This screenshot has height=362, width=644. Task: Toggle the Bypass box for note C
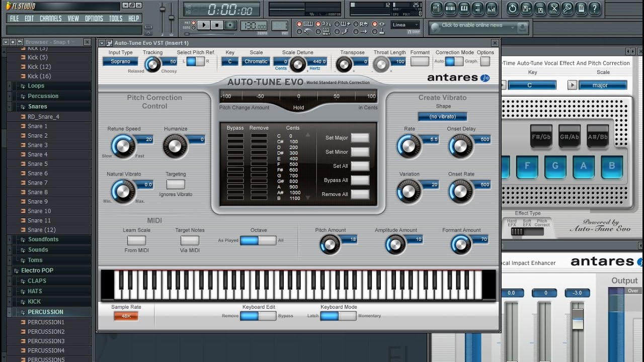tap(235, 136)
